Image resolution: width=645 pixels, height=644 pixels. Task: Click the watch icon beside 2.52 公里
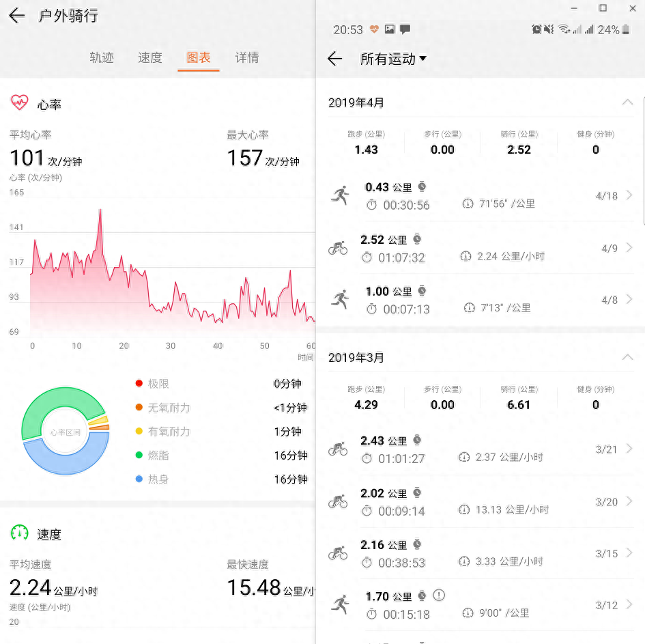tap(417, 239)
